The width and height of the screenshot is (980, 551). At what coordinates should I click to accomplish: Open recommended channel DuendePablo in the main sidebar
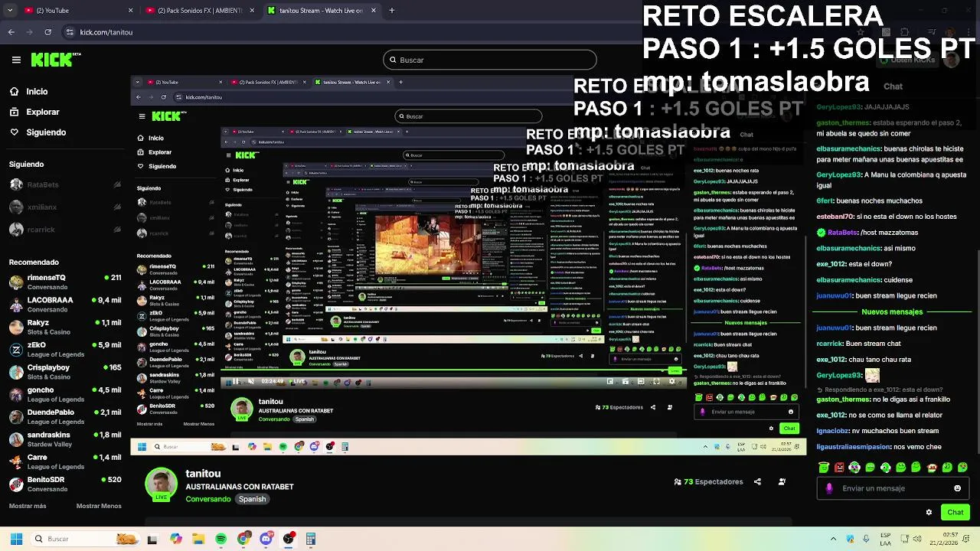(64, 416)
